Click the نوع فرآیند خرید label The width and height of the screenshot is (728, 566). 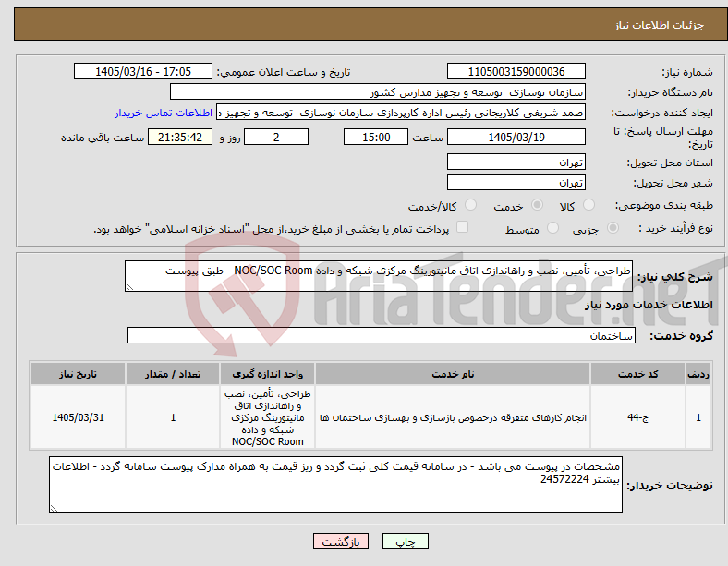(x=676, y=228)
